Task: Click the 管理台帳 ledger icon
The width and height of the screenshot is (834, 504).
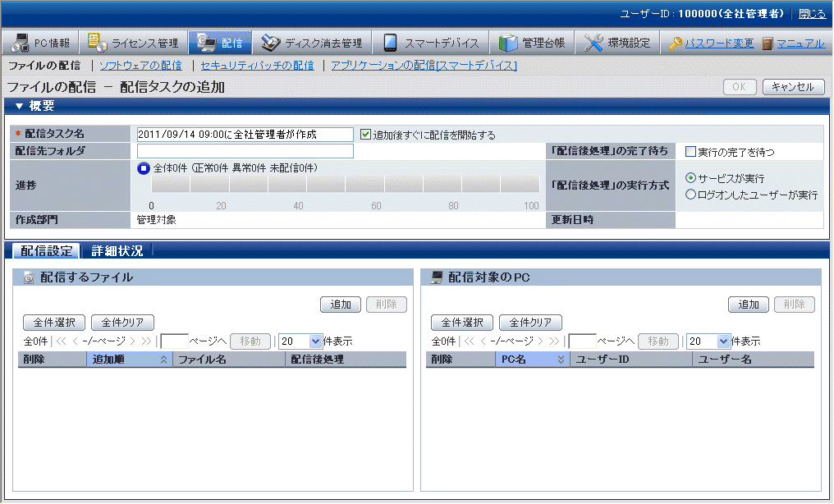Action: pyautogui.click(x=508, y=43)
